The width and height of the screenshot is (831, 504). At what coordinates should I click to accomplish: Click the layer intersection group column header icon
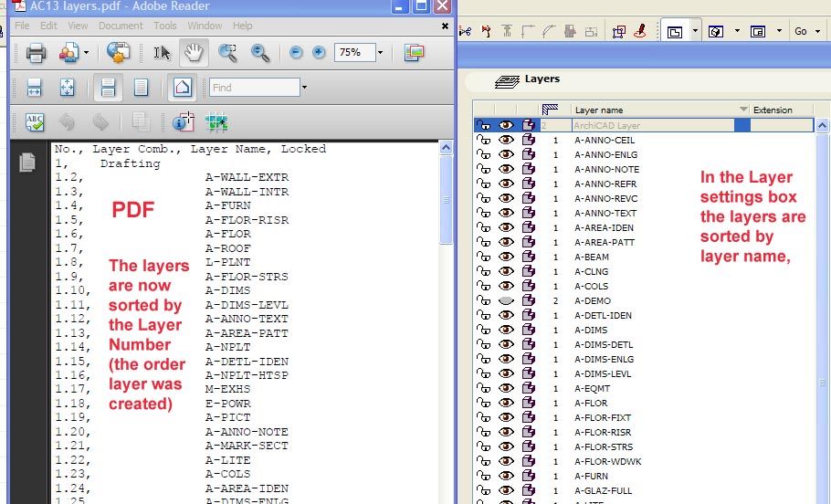tap(550, 110)
